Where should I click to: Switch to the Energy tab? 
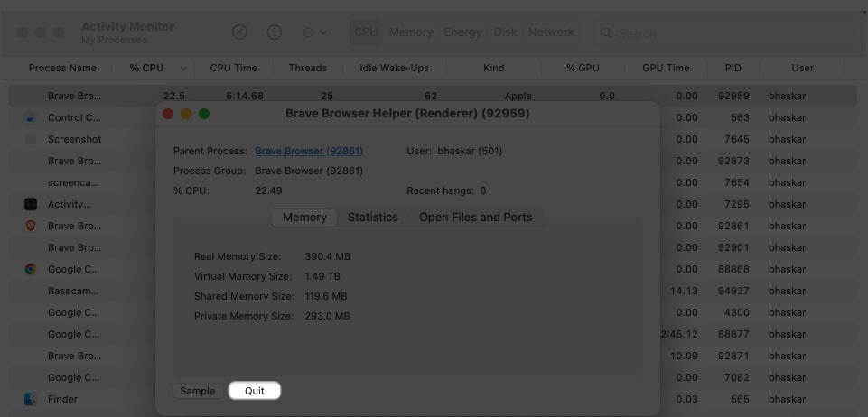pos(462,32)
